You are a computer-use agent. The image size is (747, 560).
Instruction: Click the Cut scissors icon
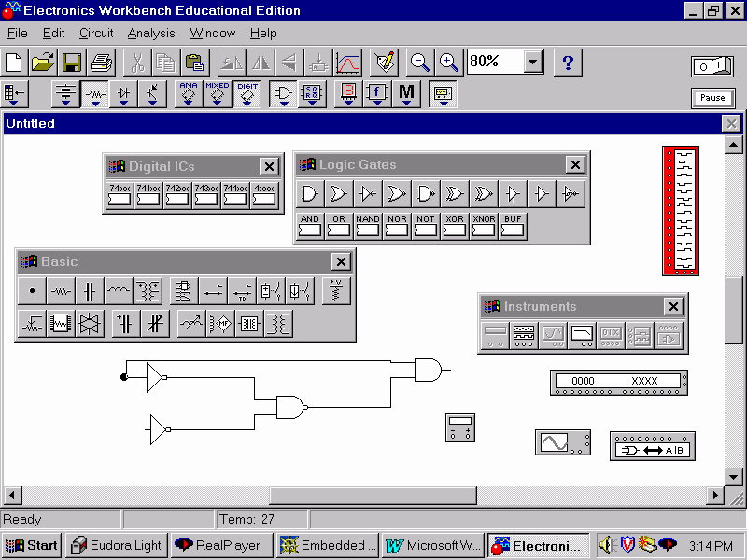137,63
